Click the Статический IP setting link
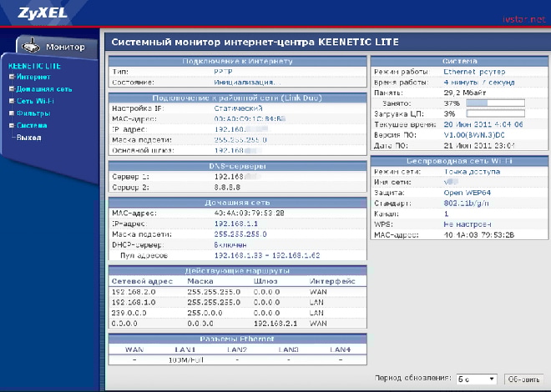Viewport: 551px width, 392px height. (239, 110)
